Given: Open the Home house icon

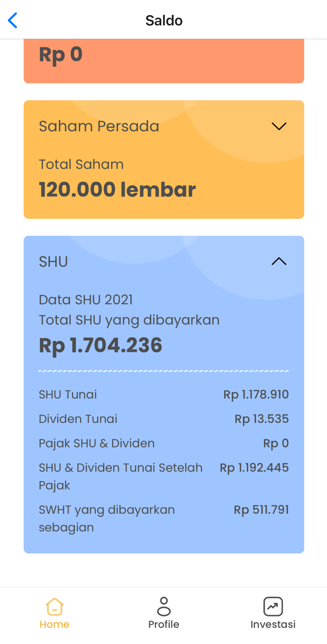Looking at the screenshot, I should (54, 607).
